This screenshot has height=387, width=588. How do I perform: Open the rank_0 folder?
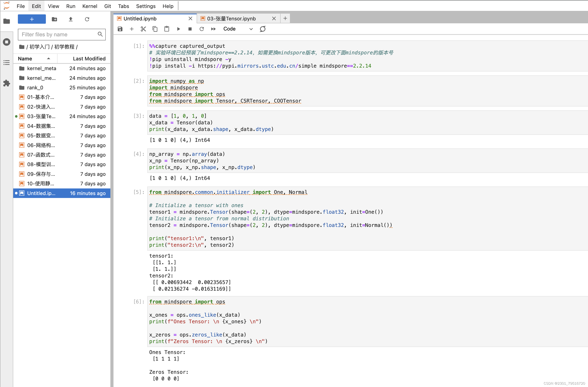(x=35, y=87)
